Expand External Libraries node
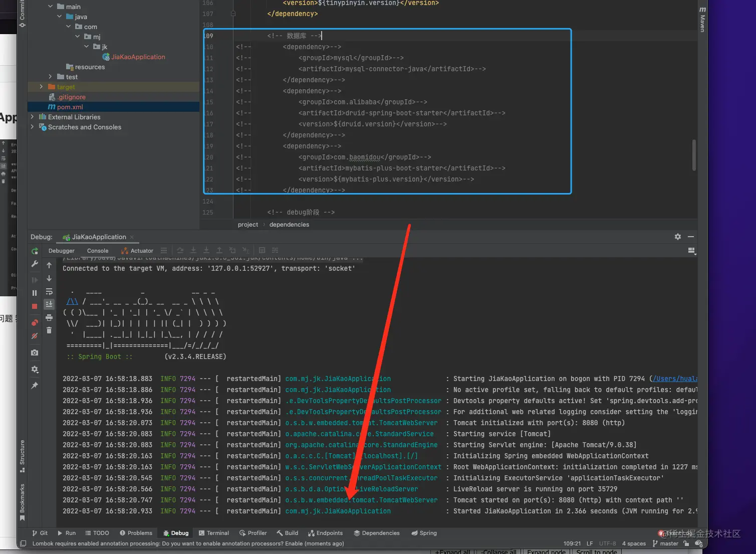This screenshot has width=756, height=554. click(33, 117)
